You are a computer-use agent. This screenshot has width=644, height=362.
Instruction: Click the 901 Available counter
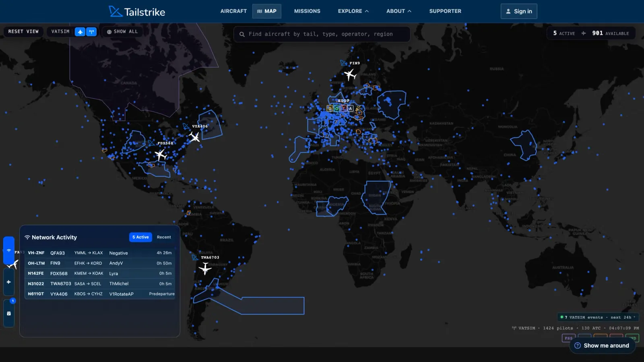(x=610, y=33)
